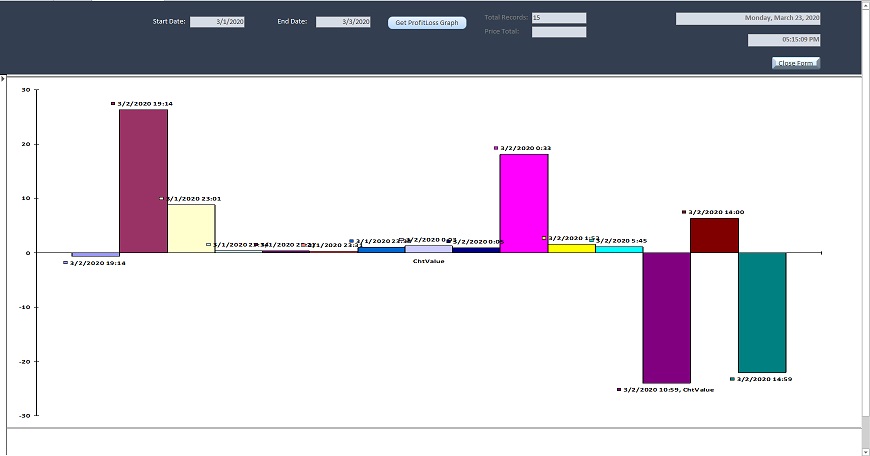
Task: Click the small lavender negative 19:14 bar
Action: [95, 255]
